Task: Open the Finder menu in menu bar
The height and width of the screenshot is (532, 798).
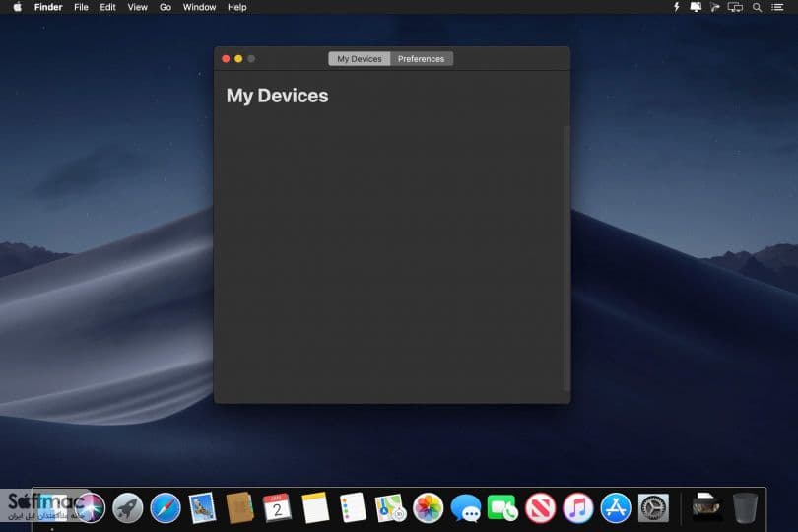Action: [x=48, y=7]
